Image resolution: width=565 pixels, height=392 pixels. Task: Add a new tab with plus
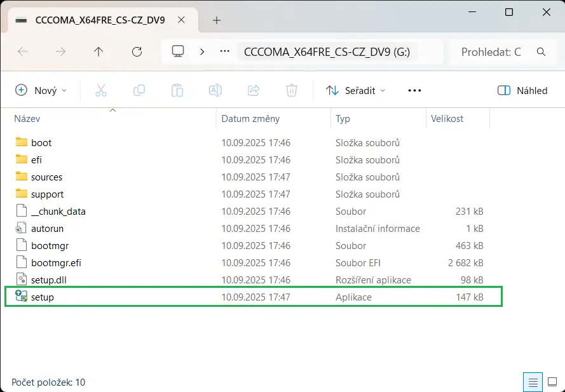pos(217,20)
